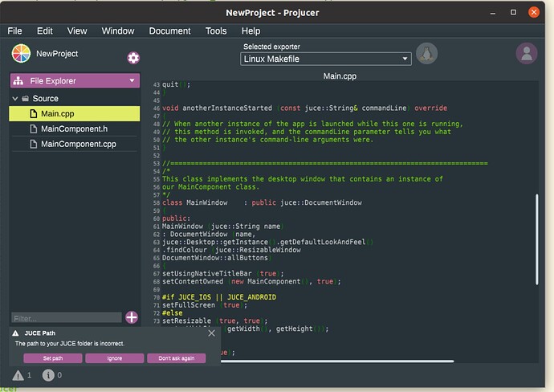Viewport: 554px width, 392px height.
Task: Click the horizontal code editor scrollbar
Action: click(x=337, y=361)
